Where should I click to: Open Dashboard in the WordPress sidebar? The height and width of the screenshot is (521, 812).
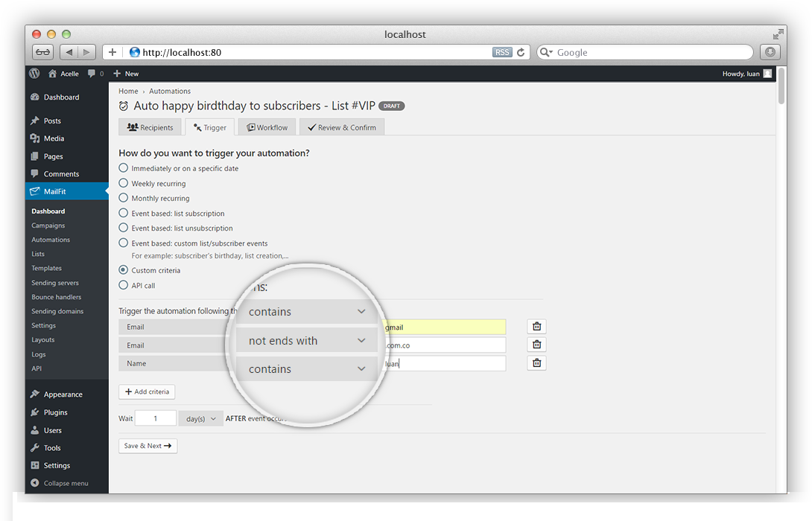click(x=61, y=98)
